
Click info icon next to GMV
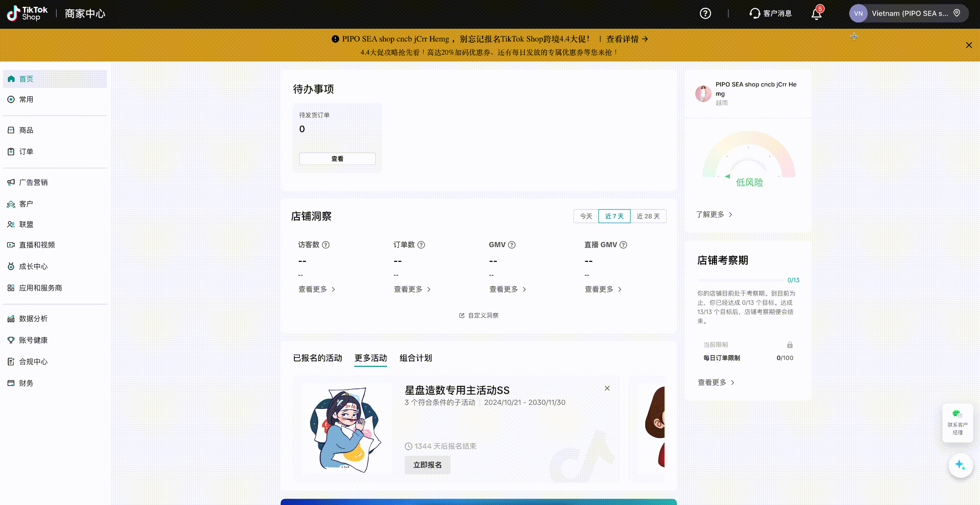pos(512,245)
